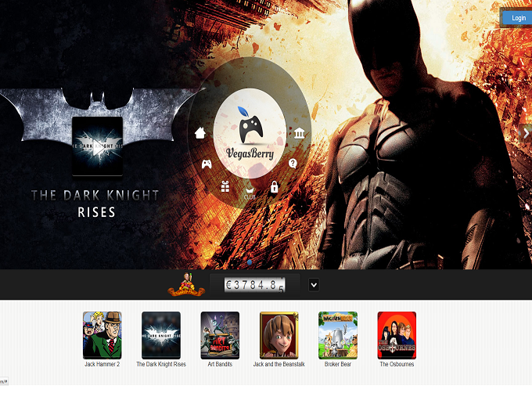The height and width of the screenshot is (400, 532).
Task: Open the games controller icon
Action: pyautogui.click(x=207, y=164)
